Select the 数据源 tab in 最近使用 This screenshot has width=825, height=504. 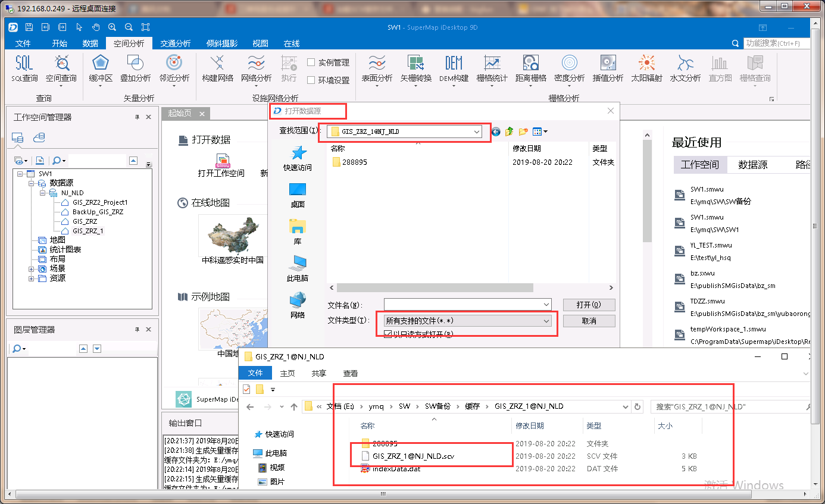(752, 165)
